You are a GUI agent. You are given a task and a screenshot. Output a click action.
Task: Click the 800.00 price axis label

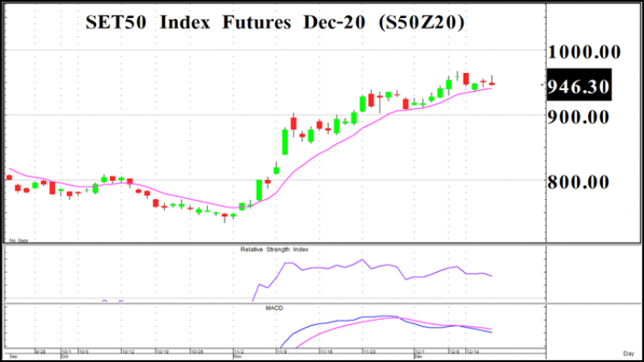(x=578, y=182)
